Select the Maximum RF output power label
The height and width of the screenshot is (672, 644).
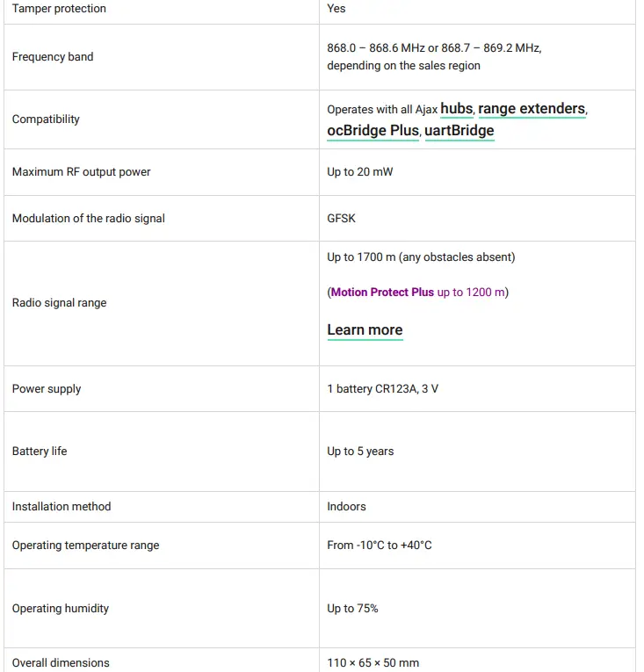81,172
